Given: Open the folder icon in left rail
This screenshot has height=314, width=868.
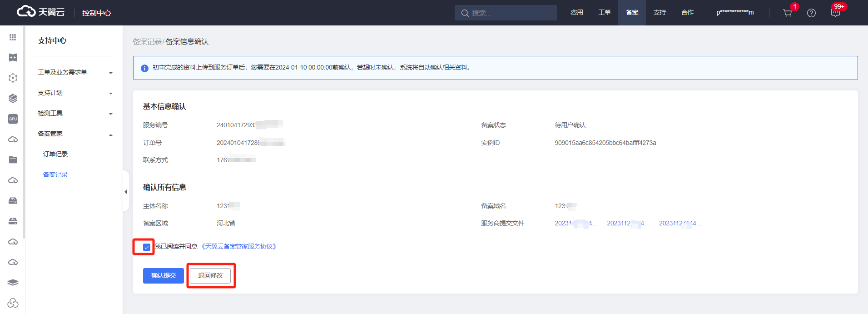Looking at the screenshot, I should click(13, 159).
